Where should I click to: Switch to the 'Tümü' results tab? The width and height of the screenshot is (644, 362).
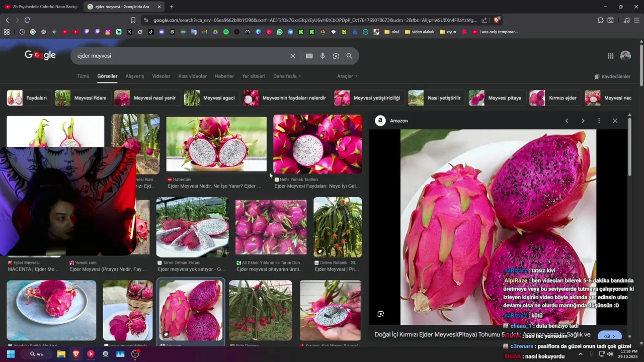[x=83, y=76]
